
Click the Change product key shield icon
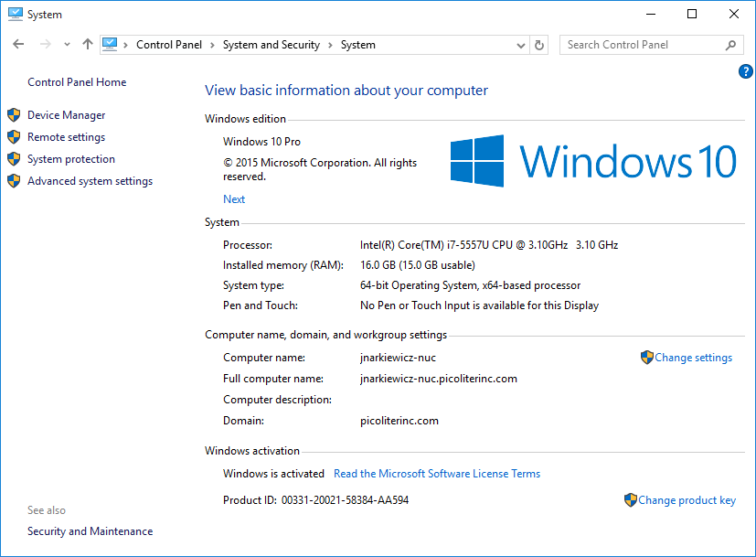630,499
